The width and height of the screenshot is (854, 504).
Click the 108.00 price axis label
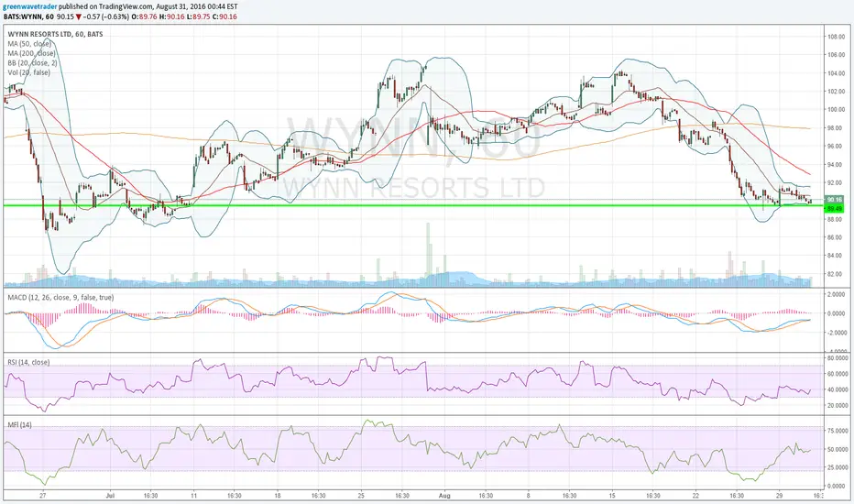(x=836, y=37)
